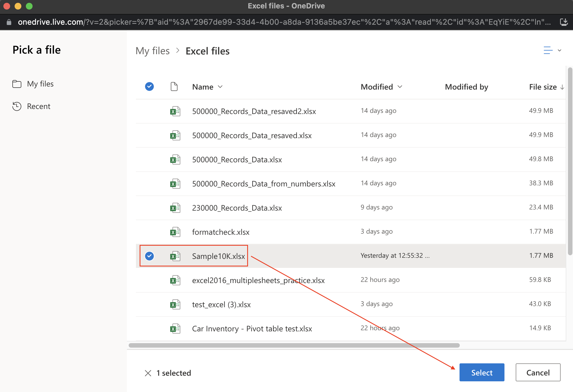Click the file type column icon

point(174,86)
